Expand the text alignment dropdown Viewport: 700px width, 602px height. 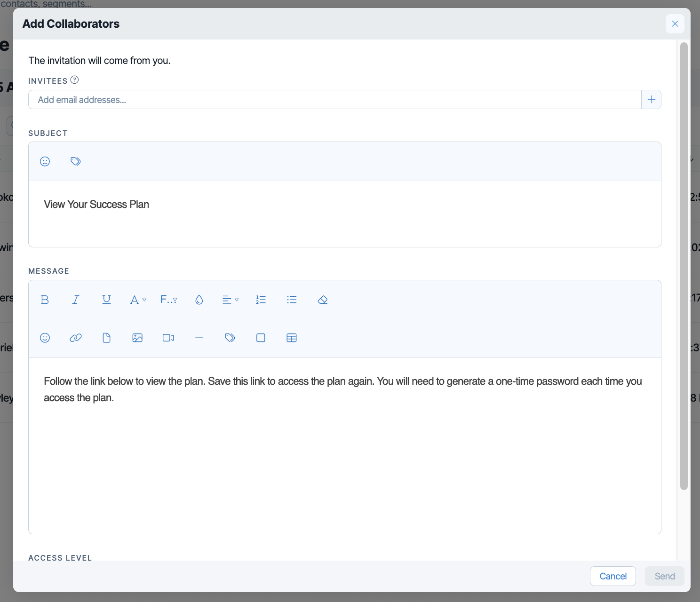pos(230,300)
